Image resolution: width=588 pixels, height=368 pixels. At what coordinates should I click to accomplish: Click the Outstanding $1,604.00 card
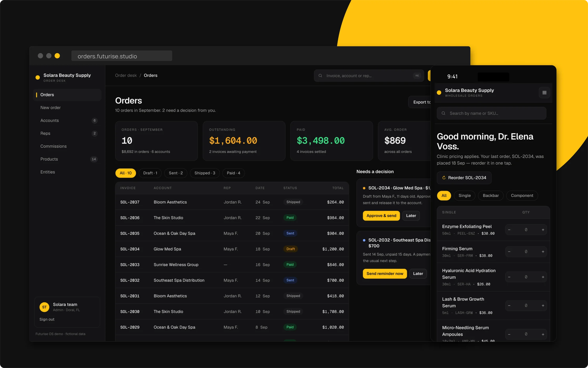coord(244,141)
